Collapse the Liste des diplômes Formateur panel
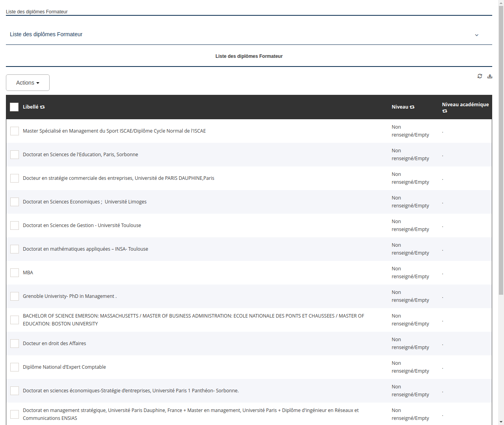 click(x=476, y=35)
